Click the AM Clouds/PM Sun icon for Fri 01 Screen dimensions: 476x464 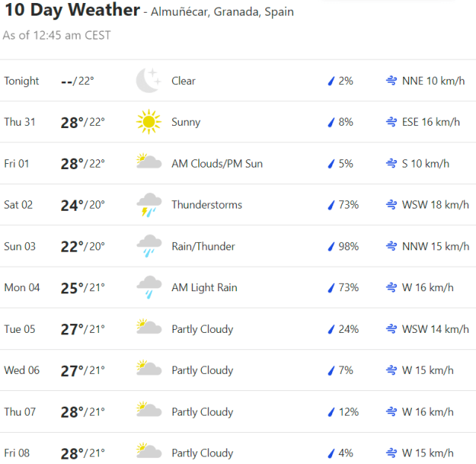click(x=149, y=163)
